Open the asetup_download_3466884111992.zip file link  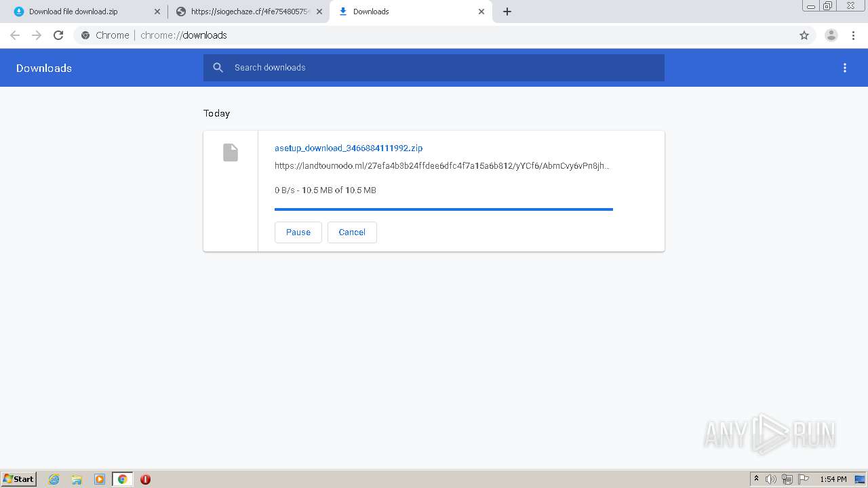coord(349,148)
